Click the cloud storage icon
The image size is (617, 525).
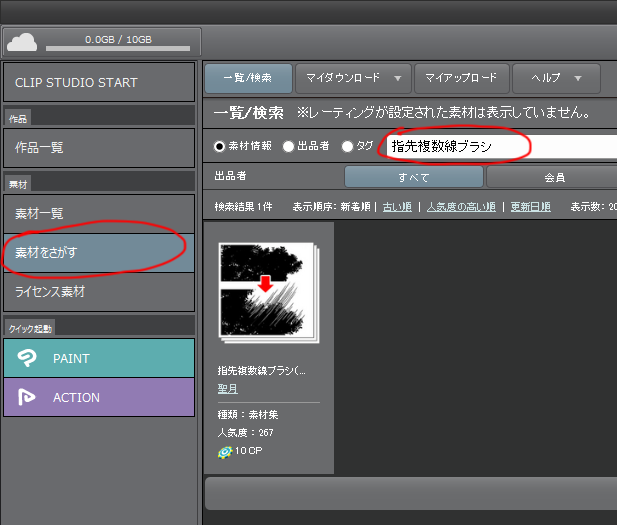coord(22,43)
